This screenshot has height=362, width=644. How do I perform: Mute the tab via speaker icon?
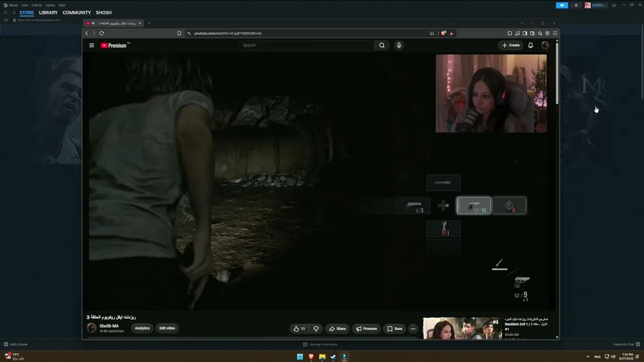tap(93, 23)
